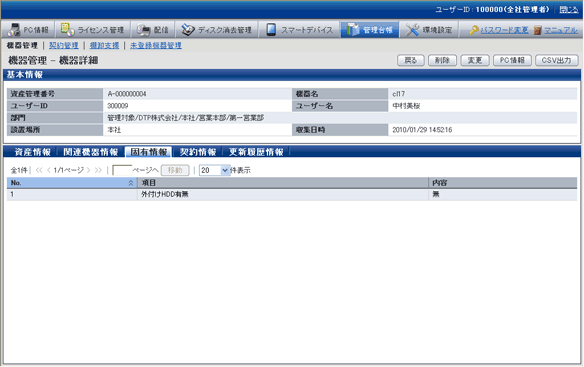
Task: Click row number 1 in No. column
Action: [12, 194]
